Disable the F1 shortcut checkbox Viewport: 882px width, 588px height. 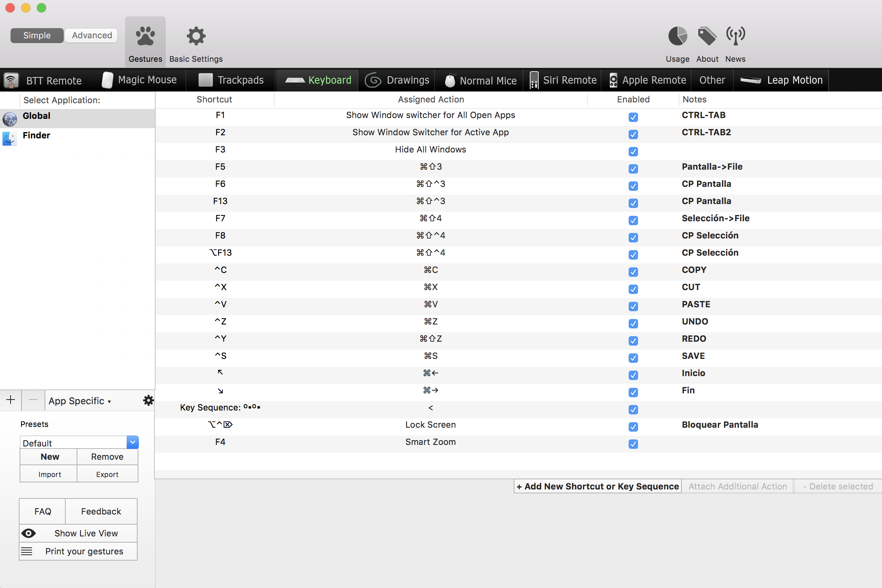(633, 117)
